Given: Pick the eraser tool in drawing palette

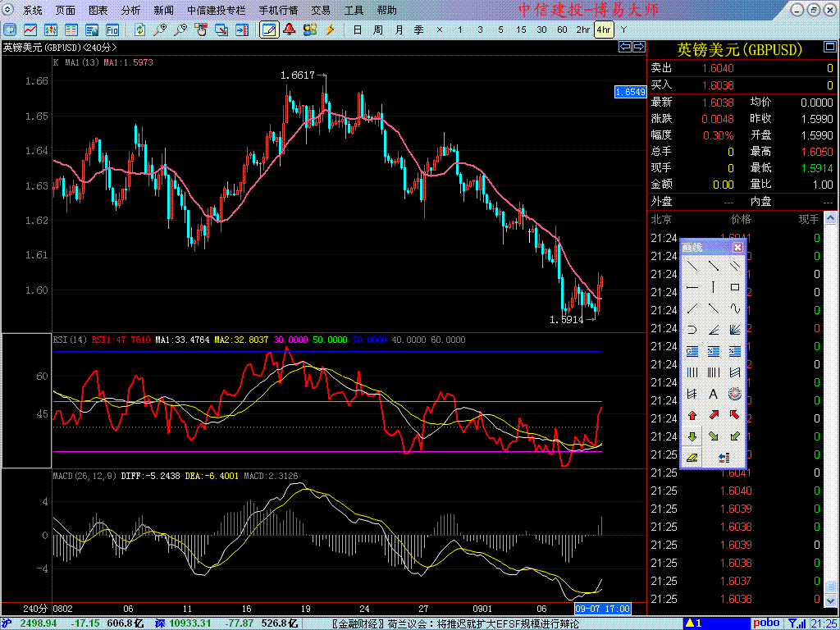Looking at the screenshot, I should pos(692,458).
